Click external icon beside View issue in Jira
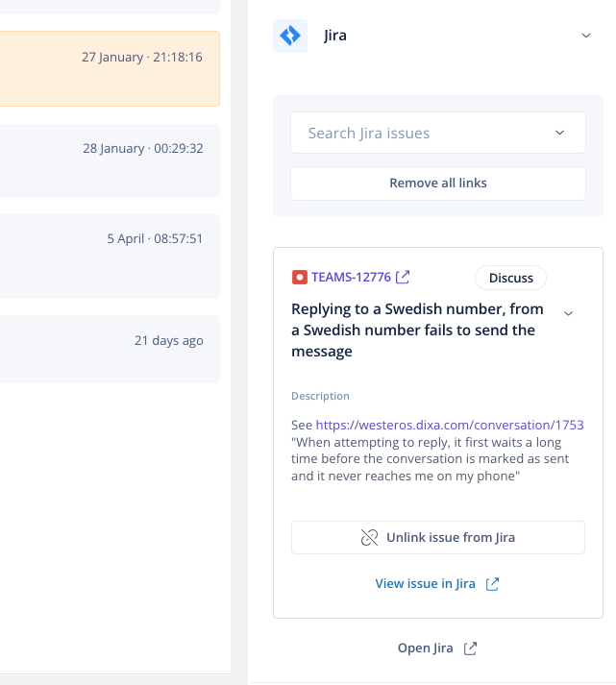This screenshot has width=616, height=685. (x=492, y=584)
